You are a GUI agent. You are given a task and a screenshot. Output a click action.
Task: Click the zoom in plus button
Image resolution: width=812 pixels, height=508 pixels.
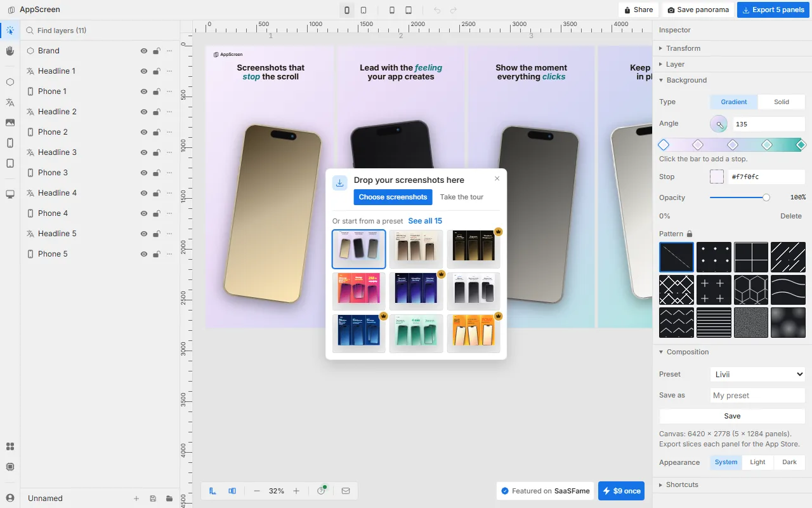[296, 491]
